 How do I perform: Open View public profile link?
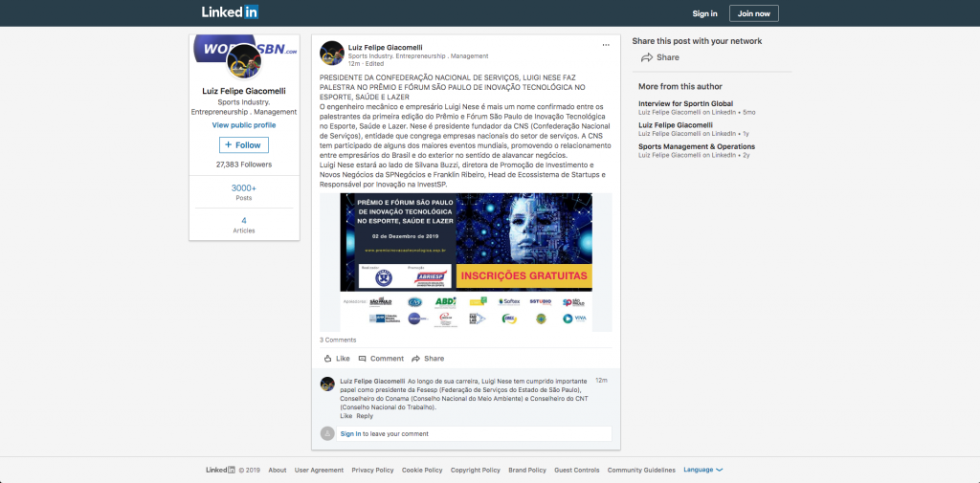click(x=244, y=125)
